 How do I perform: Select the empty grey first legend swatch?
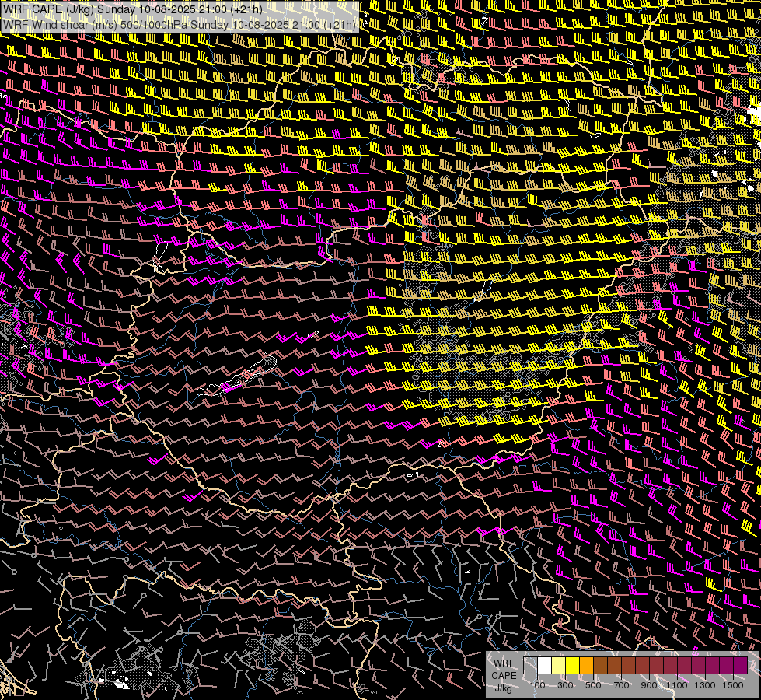530,666
